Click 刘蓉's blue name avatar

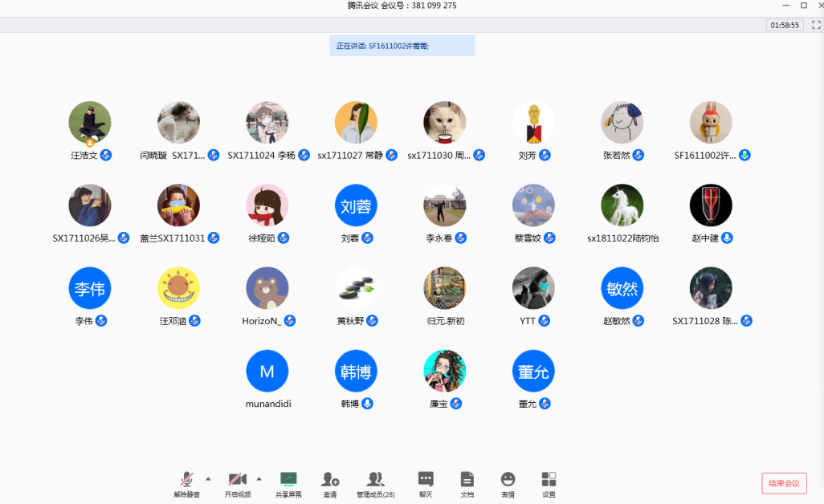pyautogui.click(x=356, y=205)
